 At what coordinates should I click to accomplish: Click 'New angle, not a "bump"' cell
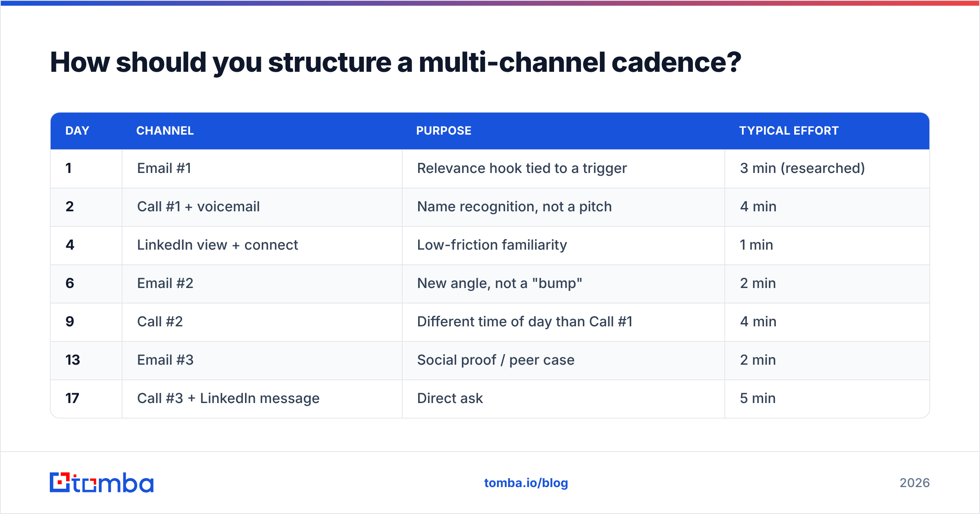pos(563,284)
